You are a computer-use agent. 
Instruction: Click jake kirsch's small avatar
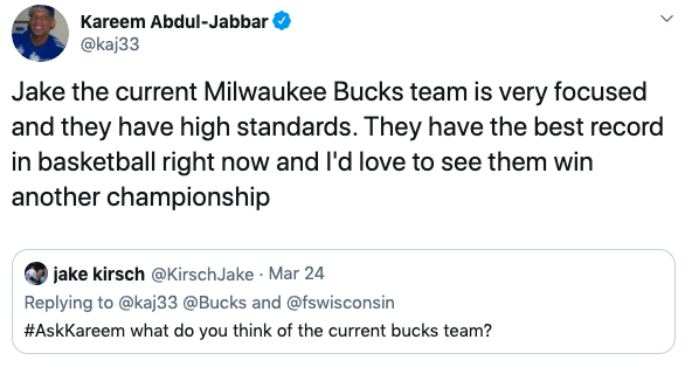coord(36,273)
